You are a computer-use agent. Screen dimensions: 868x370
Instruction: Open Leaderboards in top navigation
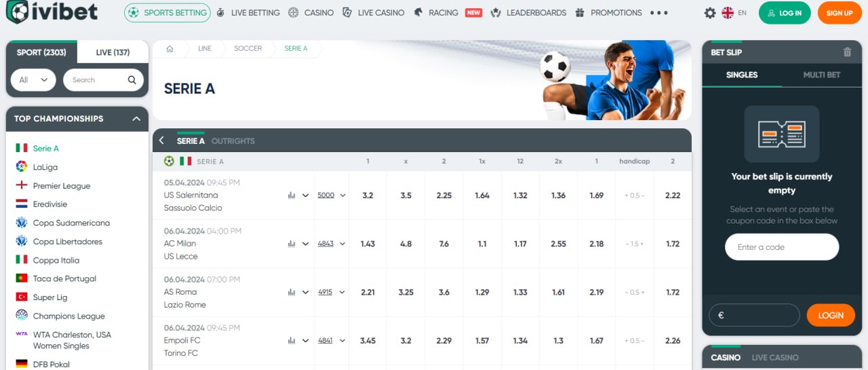528,13
